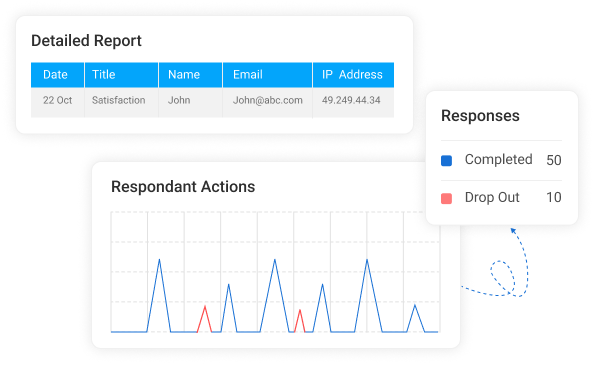Screen dimensions: 607x381
Task: Click the Drop Out count of 10
Action: click(x=554, y=197)
